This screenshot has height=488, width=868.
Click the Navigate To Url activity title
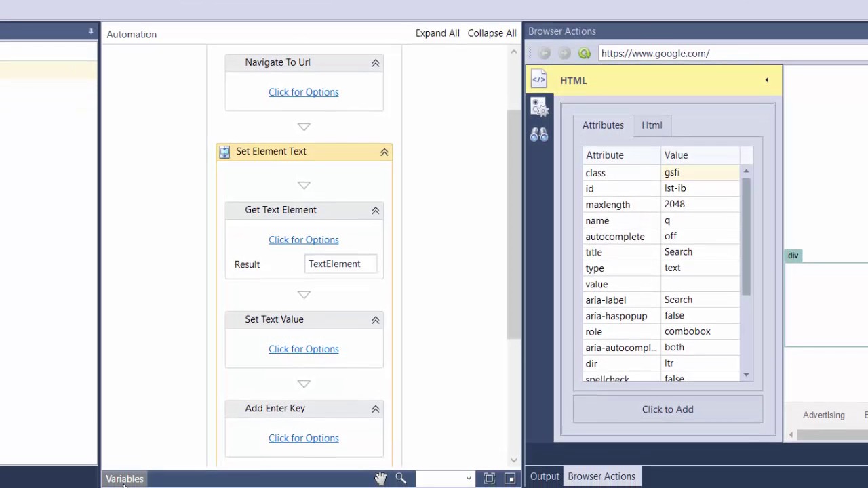(x=278, y=62)
